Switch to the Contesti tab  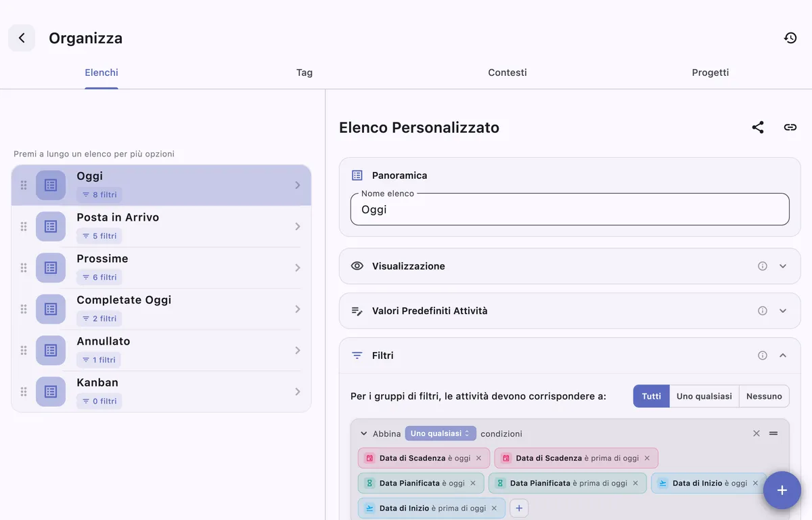pyautogui.click(x=507, y=72)
